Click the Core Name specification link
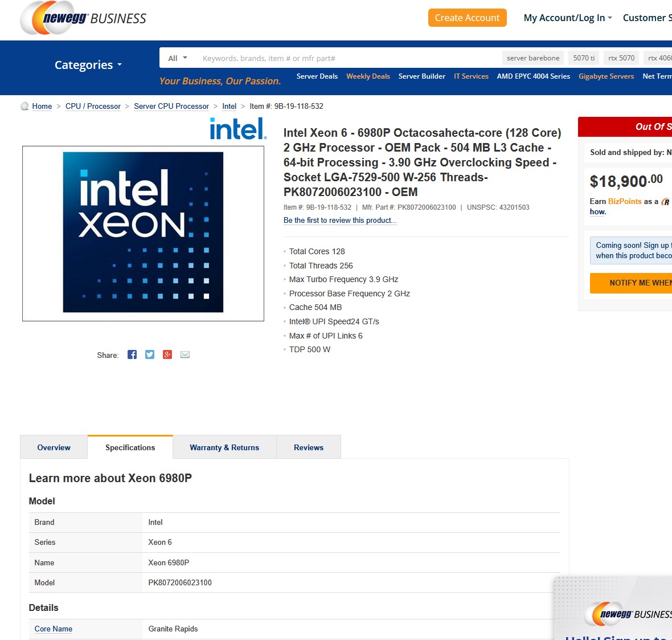672x640 pixels. [x=54, y=629]
